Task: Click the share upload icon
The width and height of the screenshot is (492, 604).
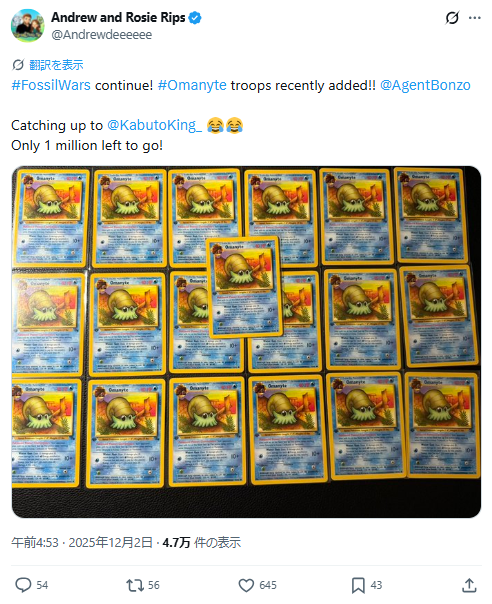Action: [469, 585]
